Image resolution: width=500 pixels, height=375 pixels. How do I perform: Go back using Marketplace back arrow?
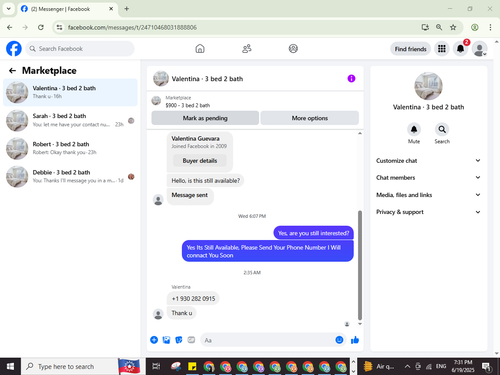click(12, 71)
